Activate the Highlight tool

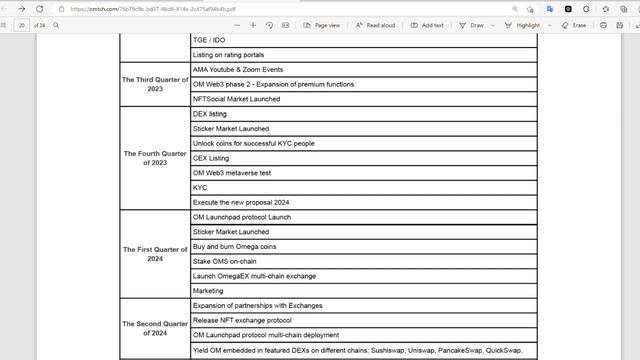click(x=522, y=25)
